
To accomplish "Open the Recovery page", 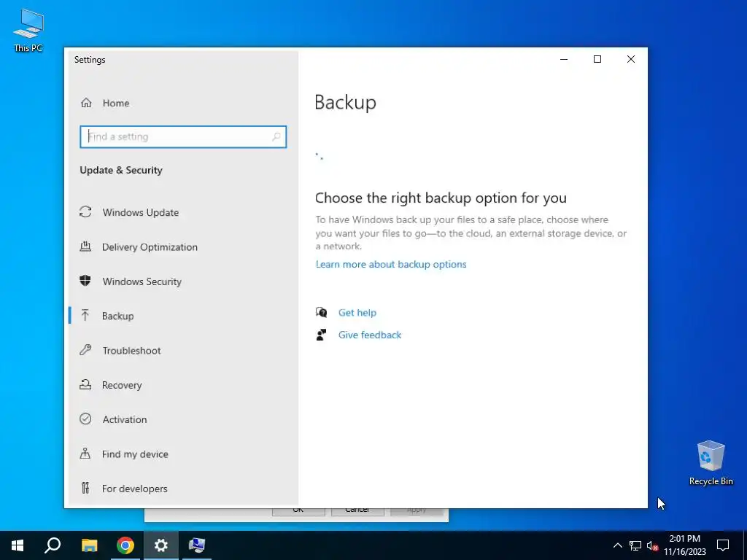I will (x=122, y=385).
